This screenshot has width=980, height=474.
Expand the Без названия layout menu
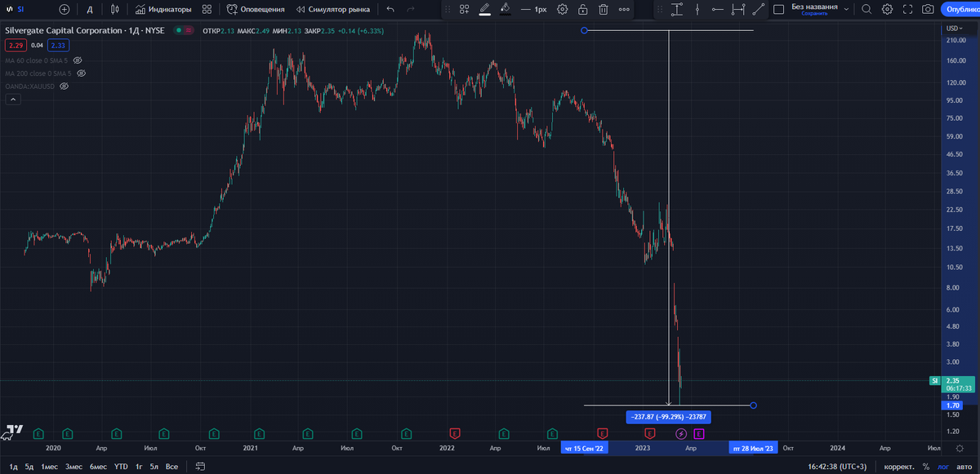(x=846, y=9)
